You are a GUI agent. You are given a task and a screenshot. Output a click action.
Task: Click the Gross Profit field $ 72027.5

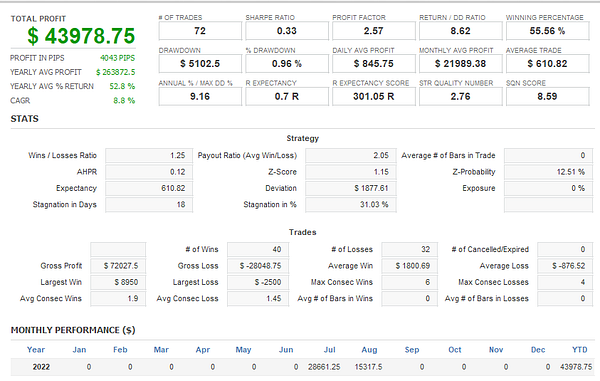click(118, 266)
